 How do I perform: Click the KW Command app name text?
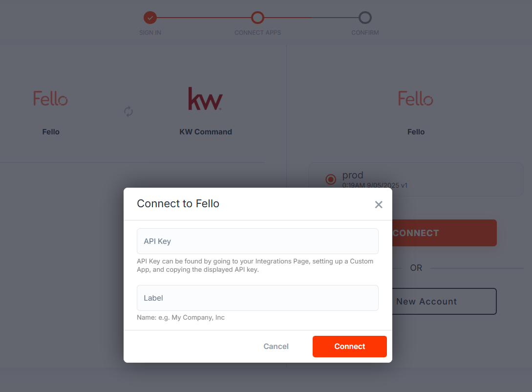[206, 132]
